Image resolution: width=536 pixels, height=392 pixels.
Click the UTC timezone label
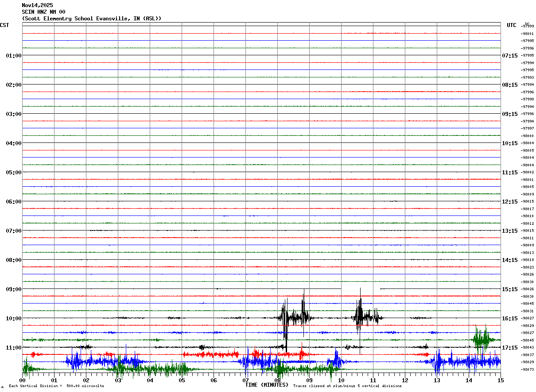click(x=512, y=25)
